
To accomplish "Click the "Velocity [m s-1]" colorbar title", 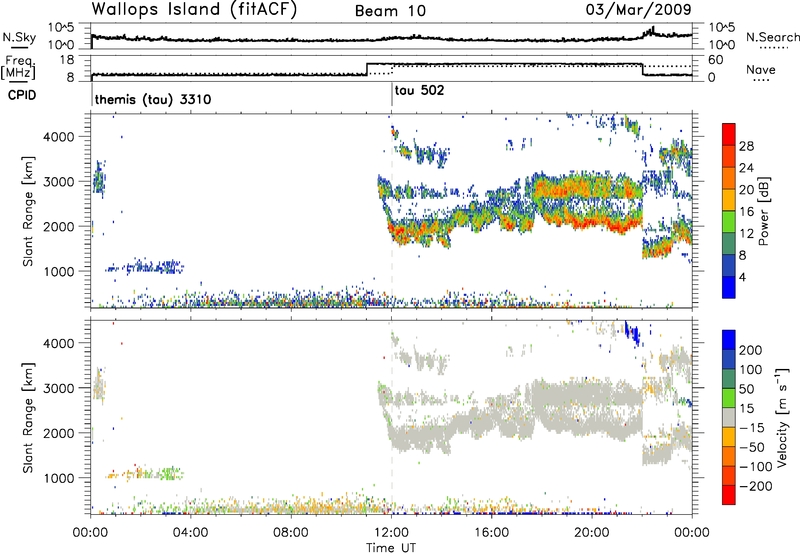I will pyautogui.click(x=782, y=417).
